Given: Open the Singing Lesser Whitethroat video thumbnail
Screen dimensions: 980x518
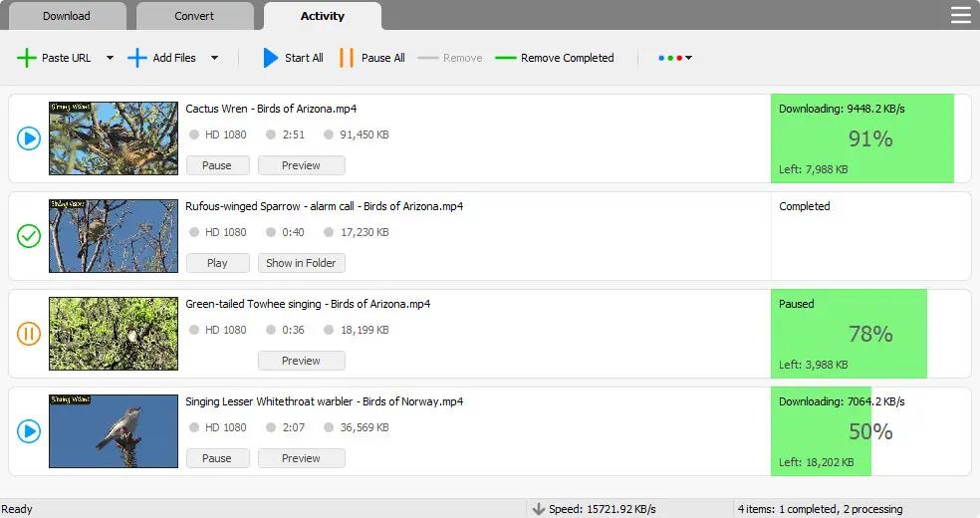Looking at the screenshot, I should click(x=114, y=431).
